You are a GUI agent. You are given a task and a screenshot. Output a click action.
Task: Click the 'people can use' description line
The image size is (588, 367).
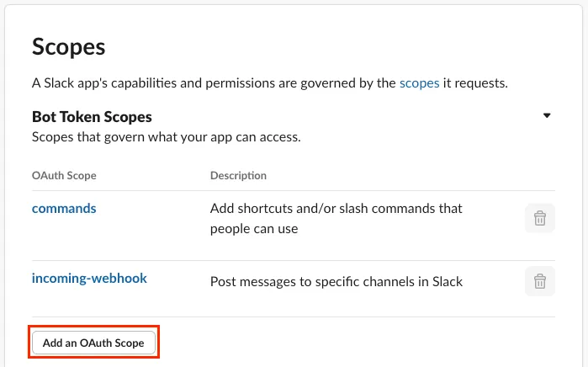click(254, 228)
